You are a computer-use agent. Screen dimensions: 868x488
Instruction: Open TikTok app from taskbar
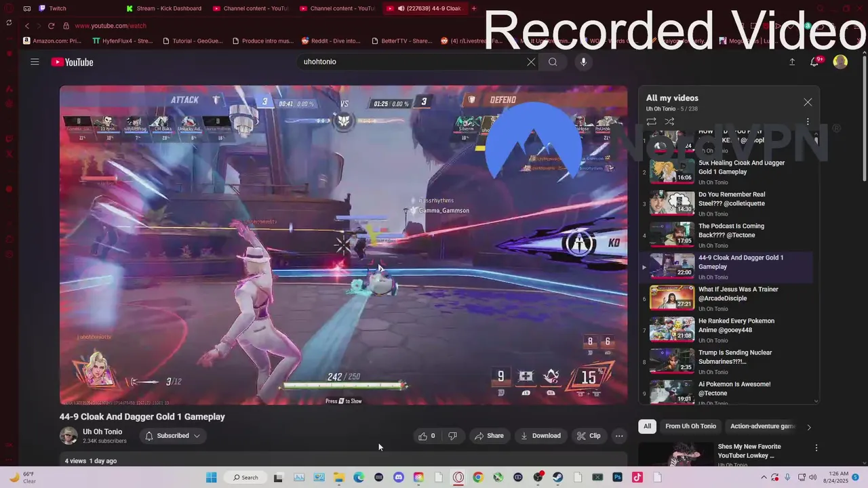tap(637, 477)
